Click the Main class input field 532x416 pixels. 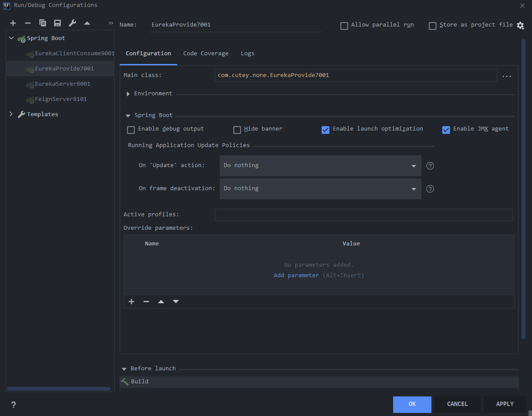[356, 76]
